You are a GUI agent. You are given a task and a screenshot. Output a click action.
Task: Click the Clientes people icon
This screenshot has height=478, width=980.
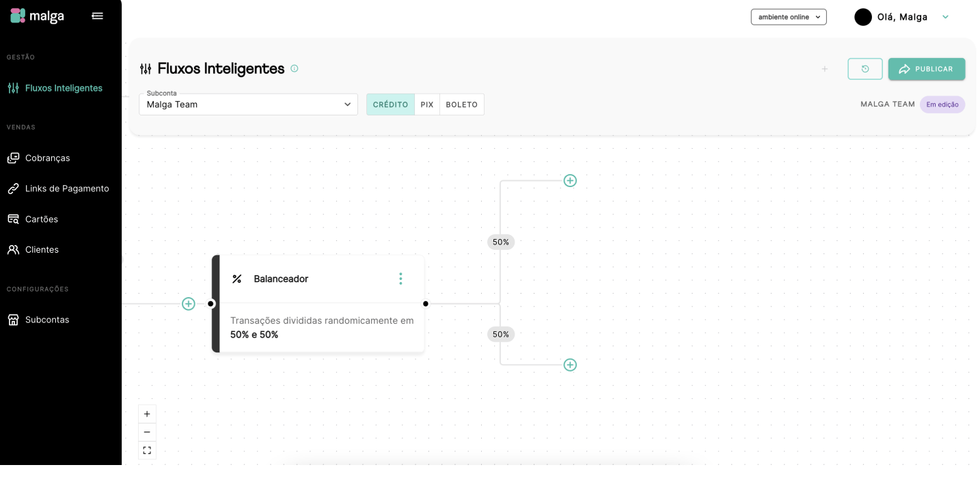(13, 250)
